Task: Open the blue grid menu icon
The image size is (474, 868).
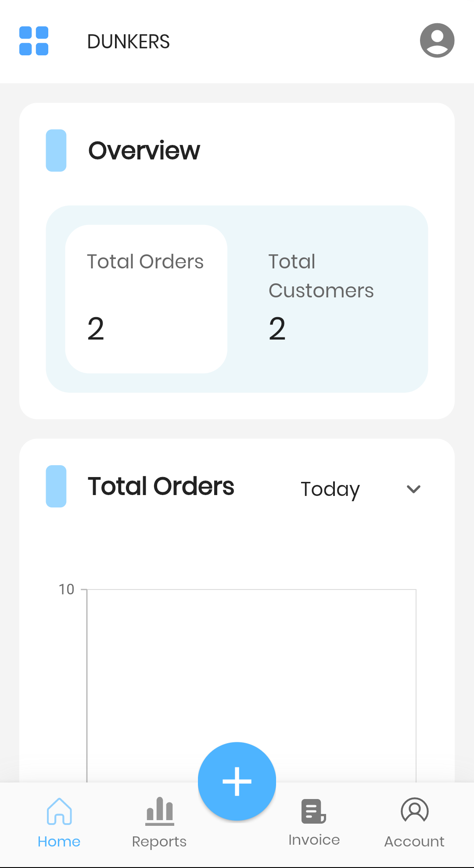Action: [34, 41]
